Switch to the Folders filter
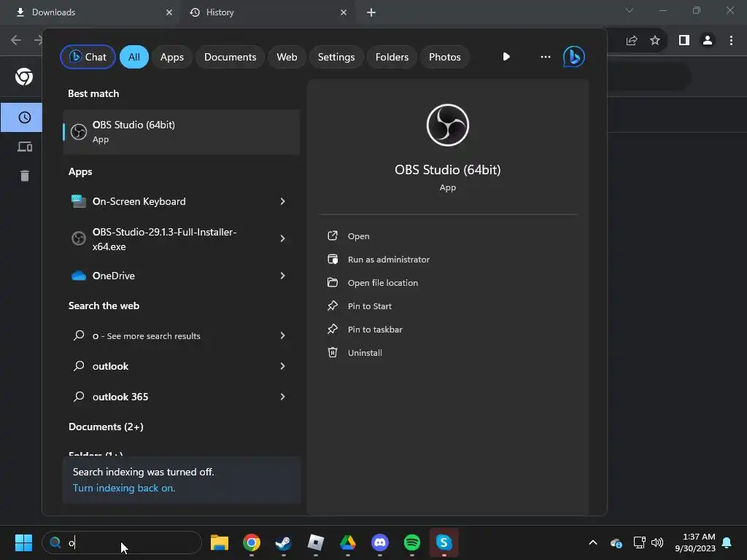The width and height of the screenshot is (747, 560). [x=392, y=57]
